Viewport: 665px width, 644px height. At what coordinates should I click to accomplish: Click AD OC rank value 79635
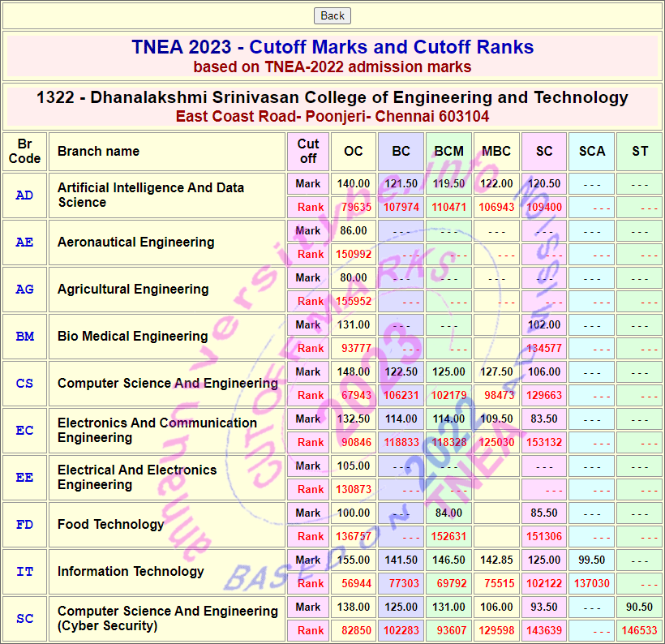pos(356,207)
